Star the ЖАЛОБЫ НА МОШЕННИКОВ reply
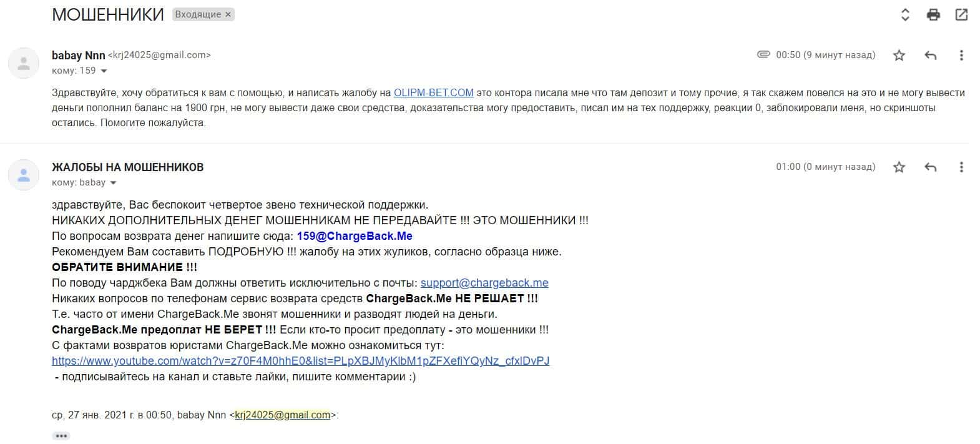Screen dimensions: 980x444 click(899, 167)
